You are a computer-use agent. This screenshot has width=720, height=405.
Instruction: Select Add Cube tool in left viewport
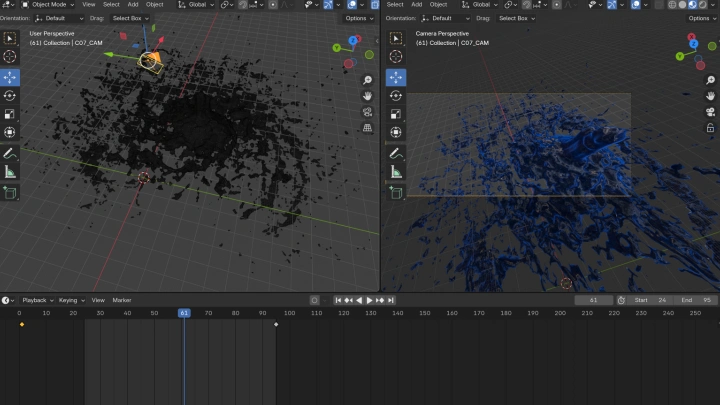point(10,192)
